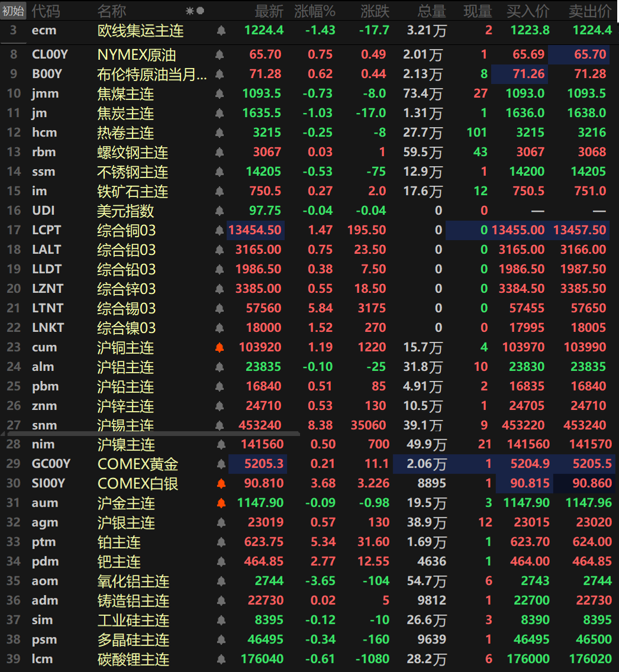Sort list by 最新 column header
This screenshot has width=619, height=672.
(269, 11)
